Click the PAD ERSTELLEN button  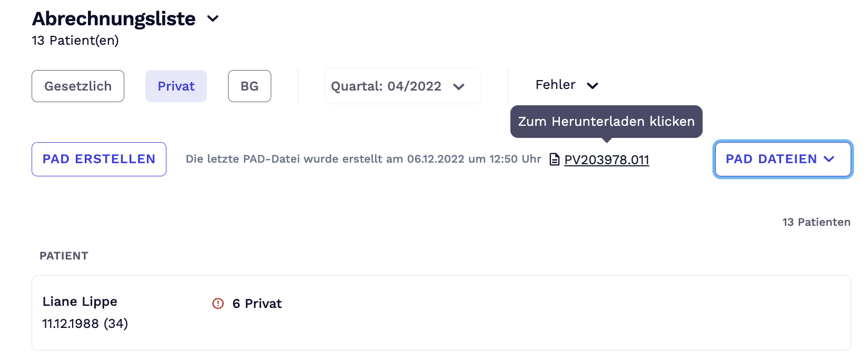(x=98, y=159)
